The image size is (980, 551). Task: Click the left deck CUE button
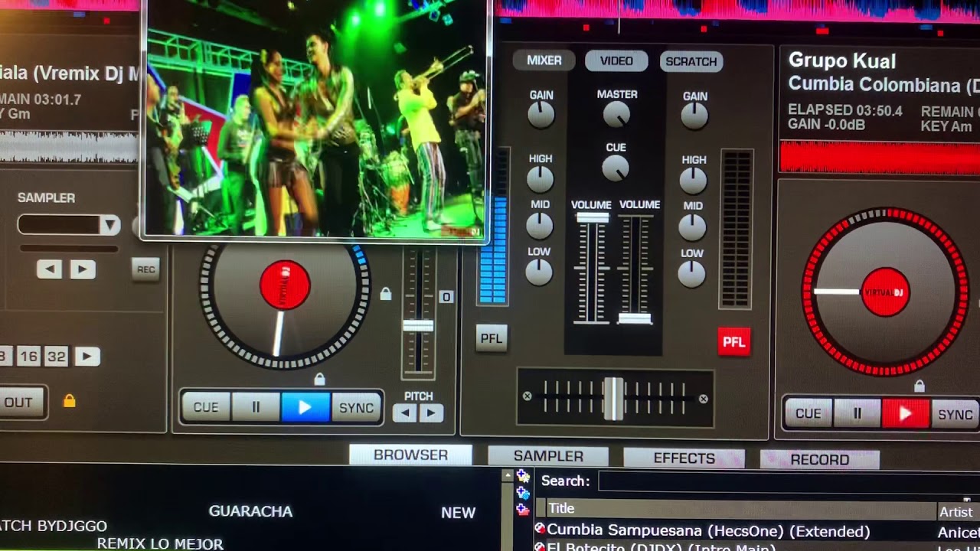(206, 407)
